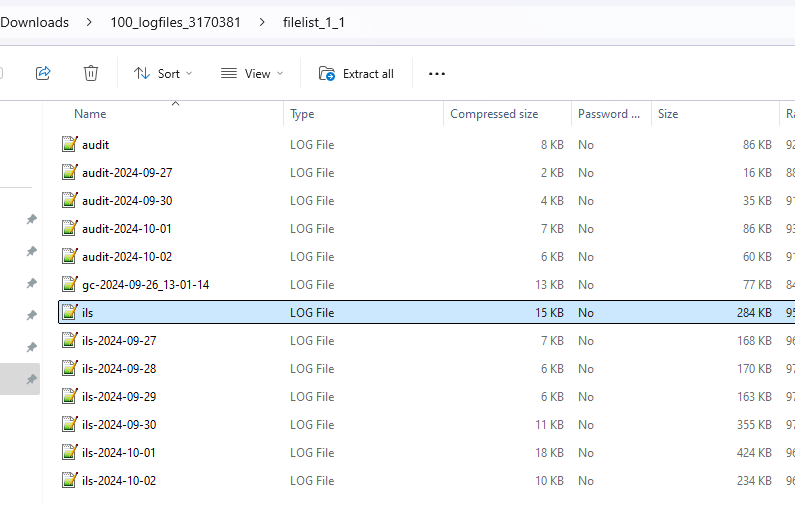Expand breadcrumb chevron after 100_logfiles_3170381

point(262,22)
